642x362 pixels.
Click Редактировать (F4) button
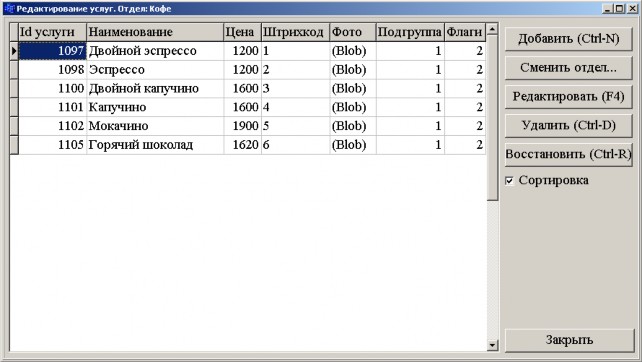568,97
